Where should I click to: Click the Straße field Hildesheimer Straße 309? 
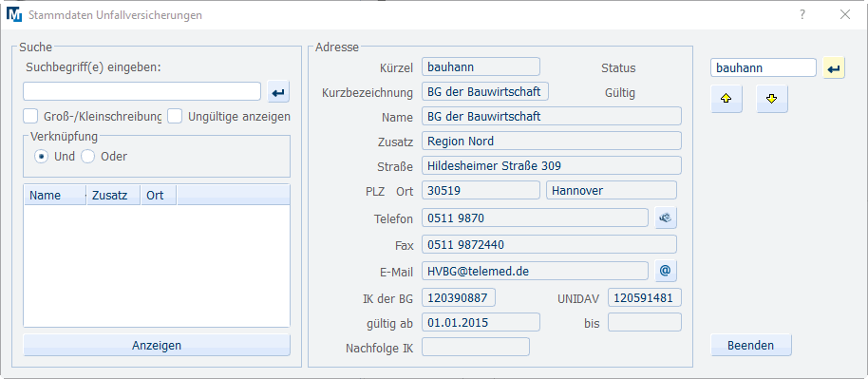click(552, 165)
